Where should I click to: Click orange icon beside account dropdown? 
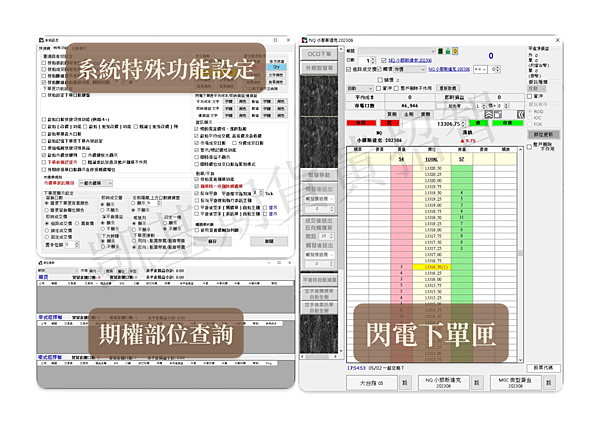tap(455, 51)
